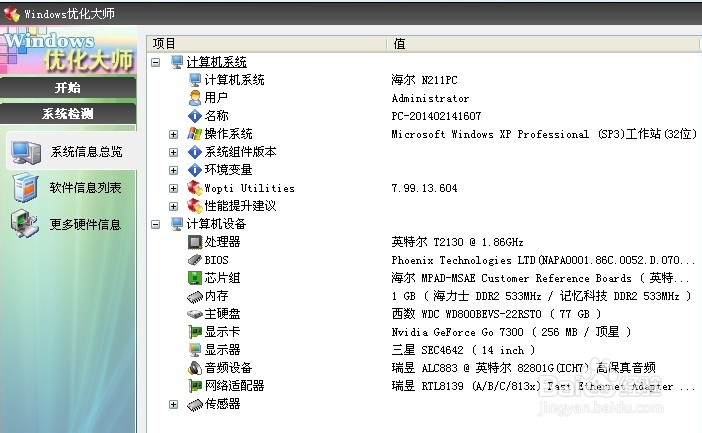Screen dimensions: 702x433
Task: Expand the Wopti Utilities node
Action: tap(173, 189)
